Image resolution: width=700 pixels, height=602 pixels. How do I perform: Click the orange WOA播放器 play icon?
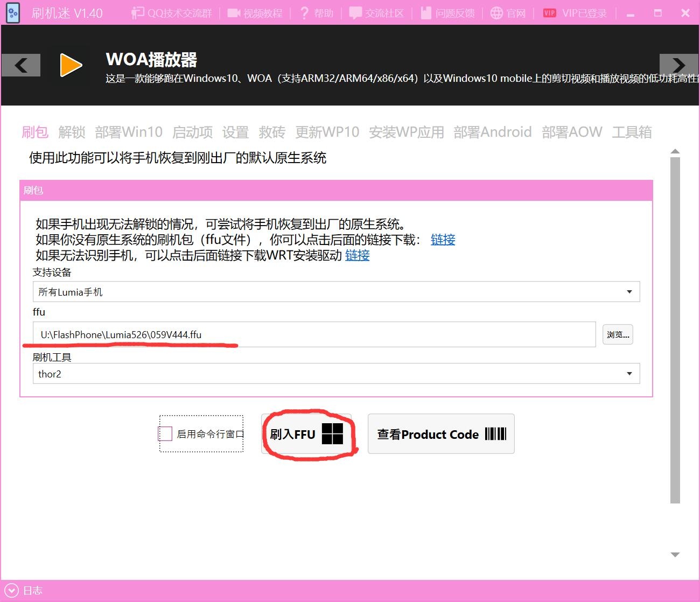71,65
